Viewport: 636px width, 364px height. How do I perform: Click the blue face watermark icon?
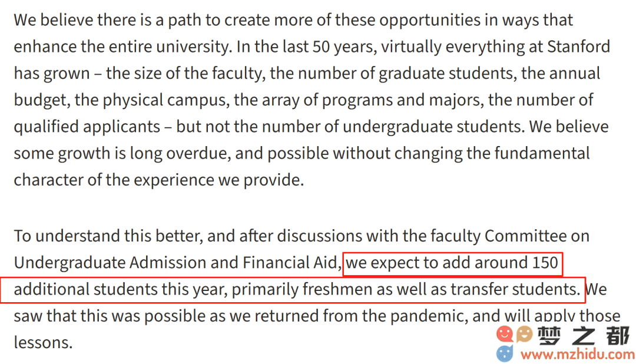tap(505, 353)
